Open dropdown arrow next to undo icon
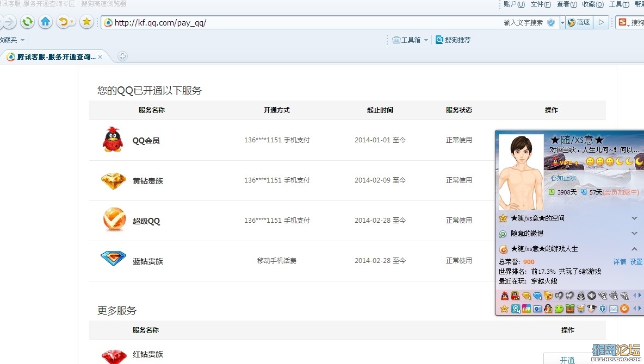This screenshot has height=364, width=644. (x=72, y=22)
